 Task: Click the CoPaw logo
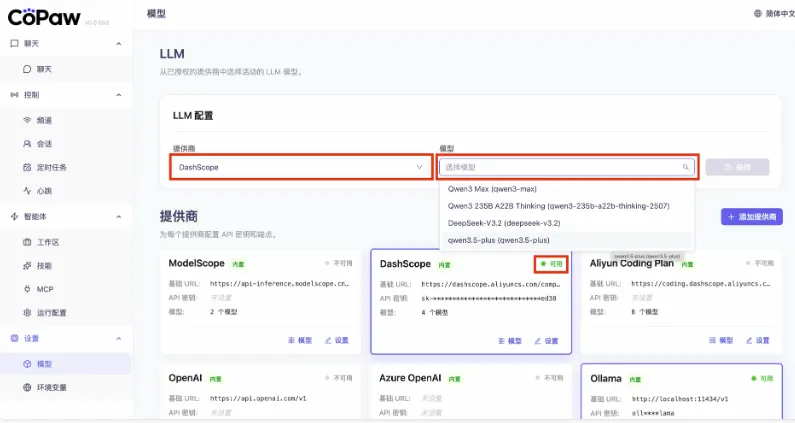pos(44,17)
